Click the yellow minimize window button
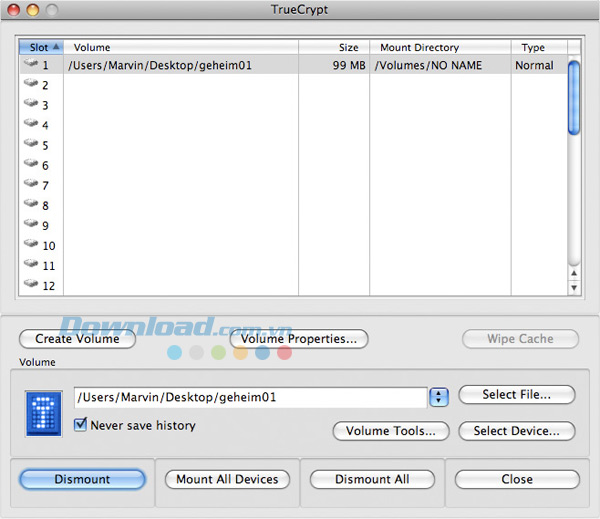 pyautogui.click(x=33, y=10)
